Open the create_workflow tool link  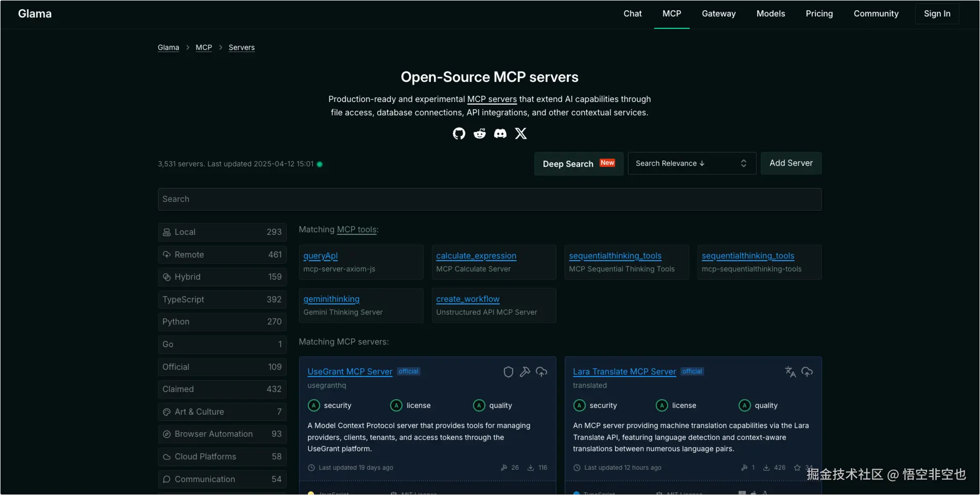[468, 299]
